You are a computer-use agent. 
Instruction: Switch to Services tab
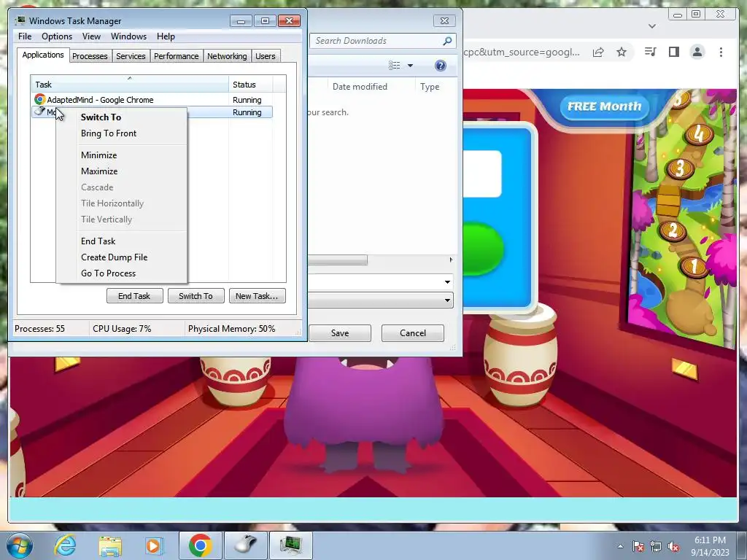coord(131,56)
